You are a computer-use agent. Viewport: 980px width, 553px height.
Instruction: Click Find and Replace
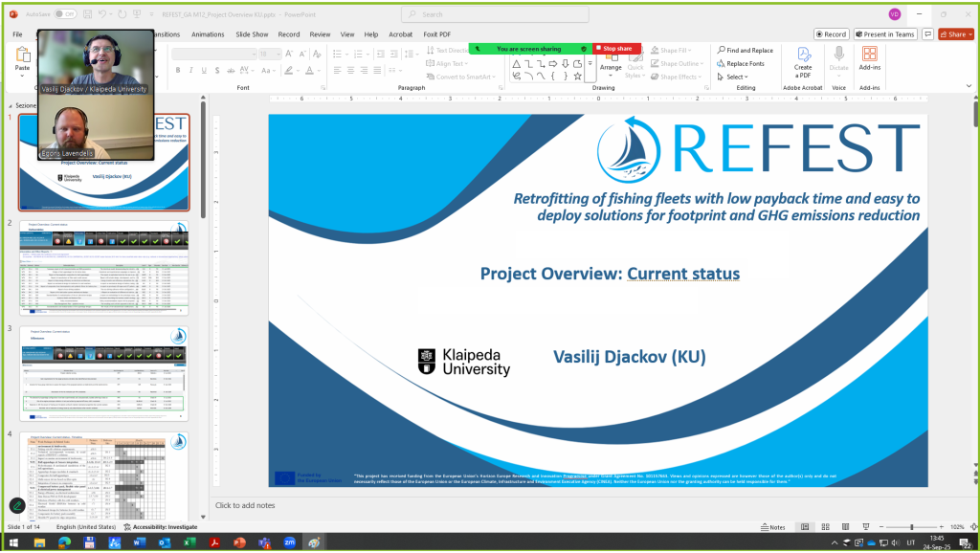coord(745,50)
